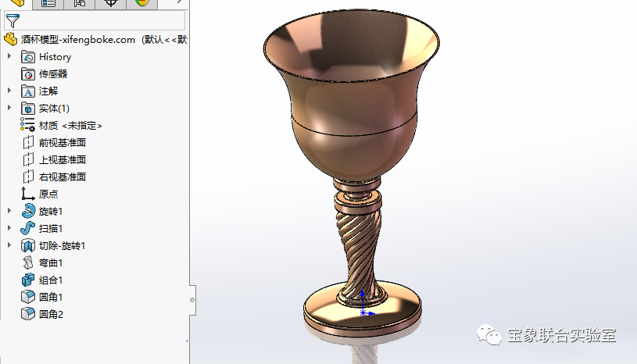Open the ConfigurationManager tab

[x=79, y=3]
